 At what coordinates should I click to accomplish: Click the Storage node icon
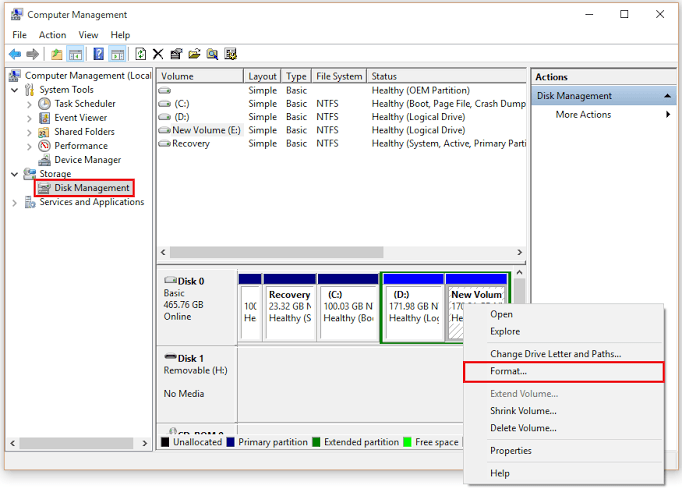[30, 174]
